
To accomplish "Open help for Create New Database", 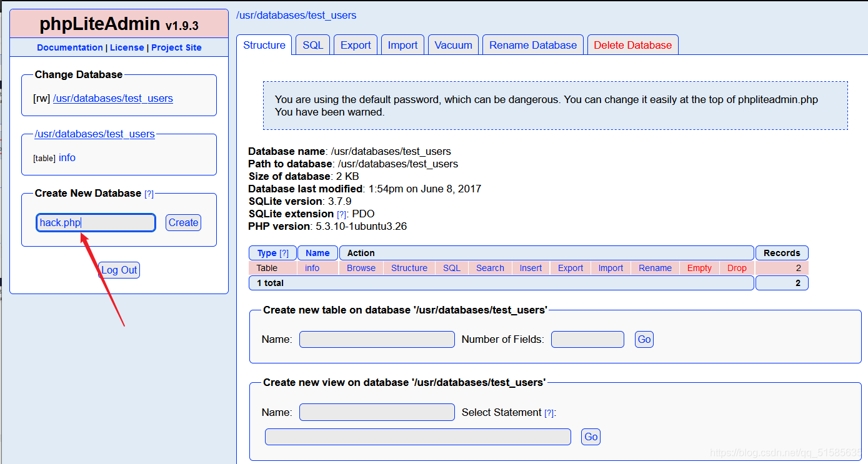I will point(149,194).
